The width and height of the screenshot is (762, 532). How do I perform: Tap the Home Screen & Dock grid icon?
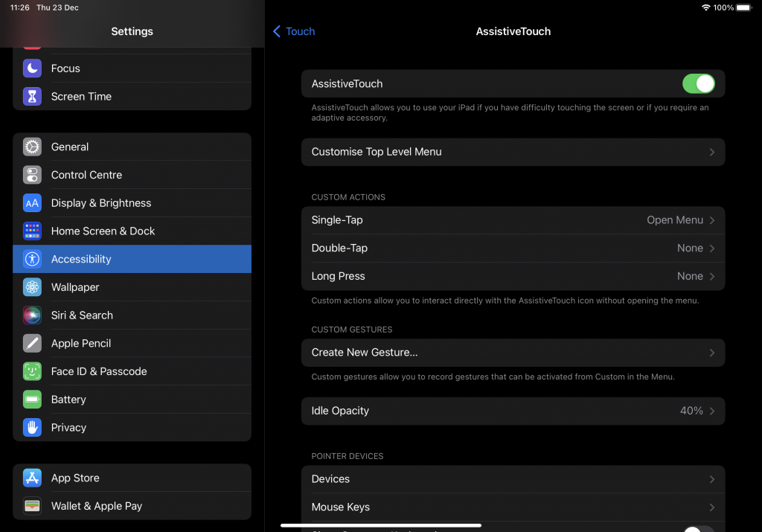pyautogui.click(x=32, y=231)
